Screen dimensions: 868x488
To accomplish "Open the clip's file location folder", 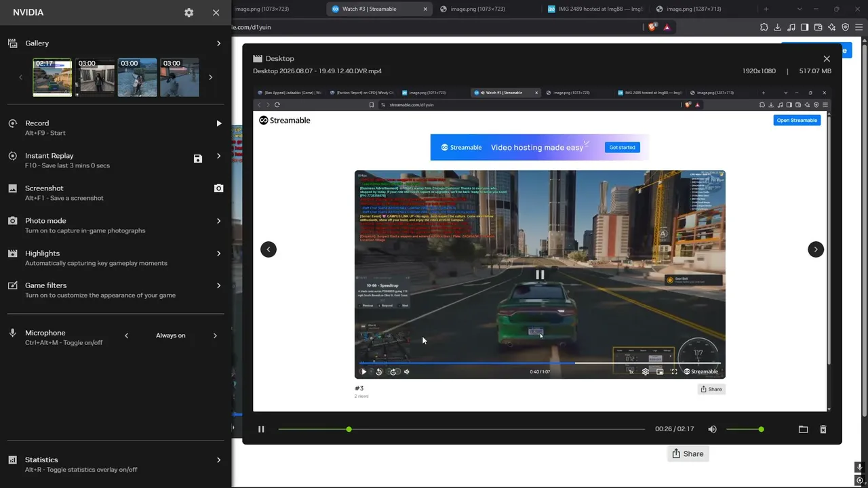I will click(x=803, y=429).
